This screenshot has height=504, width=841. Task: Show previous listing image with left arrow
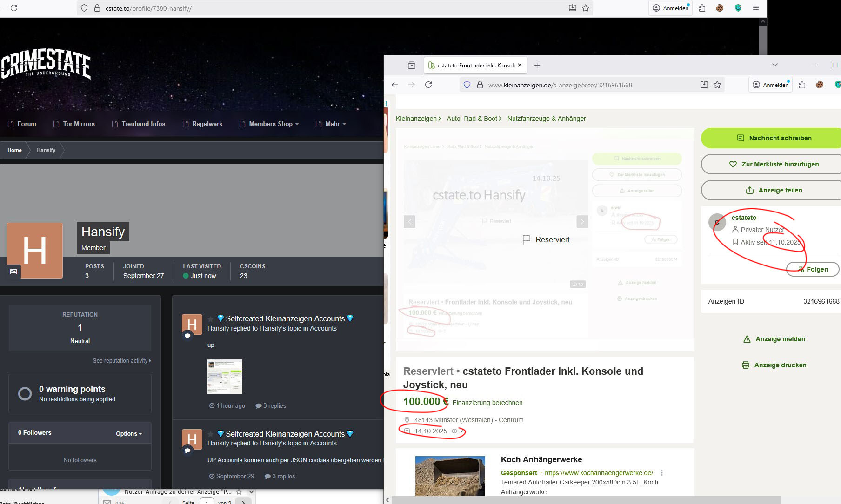click(x=409, y=222)
